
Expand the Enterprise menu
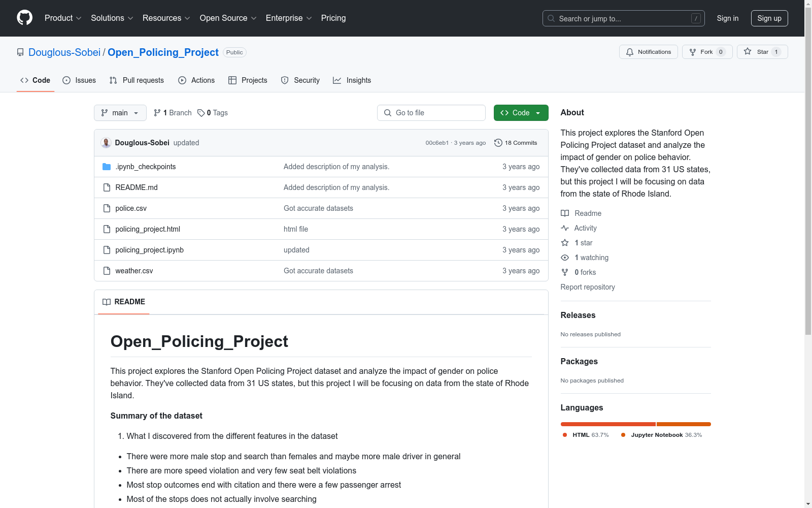[x=289, y=18]
